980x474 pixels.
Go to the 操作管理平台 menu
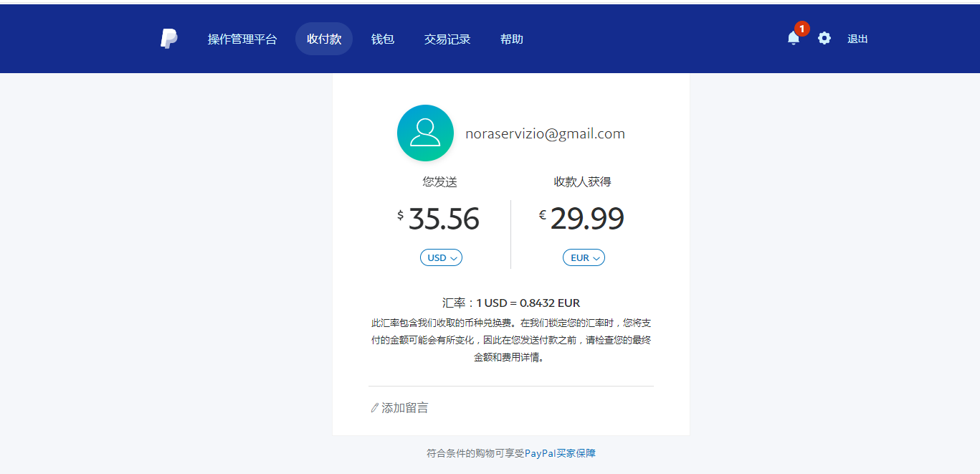[242, 39]
